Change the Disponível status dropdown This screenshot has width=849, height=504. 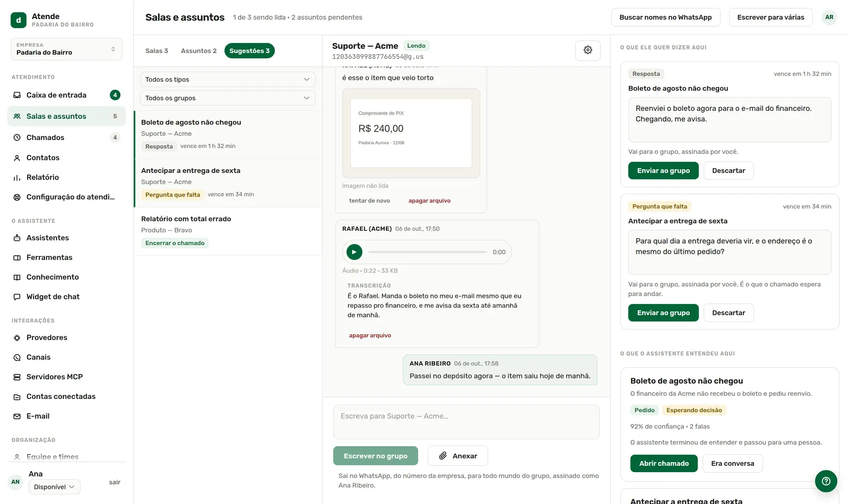55,487
